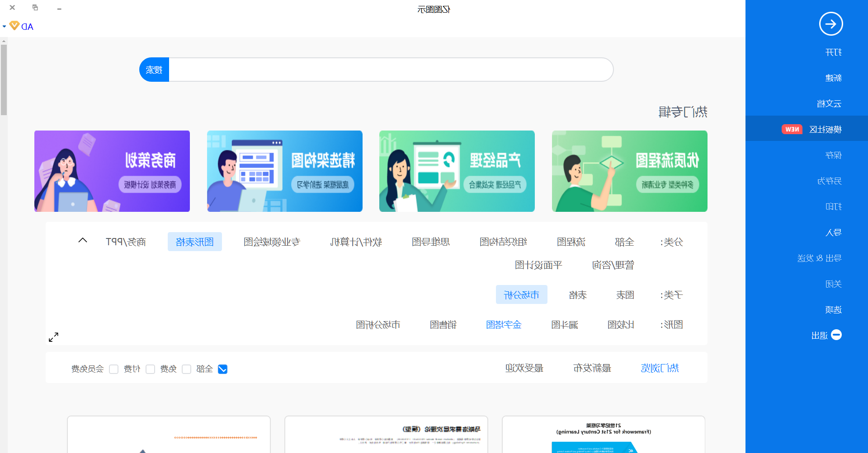Viewport: 868px width, 453px height.
Task: Click the minus icon beside 退出
Action: coord(836,335)
